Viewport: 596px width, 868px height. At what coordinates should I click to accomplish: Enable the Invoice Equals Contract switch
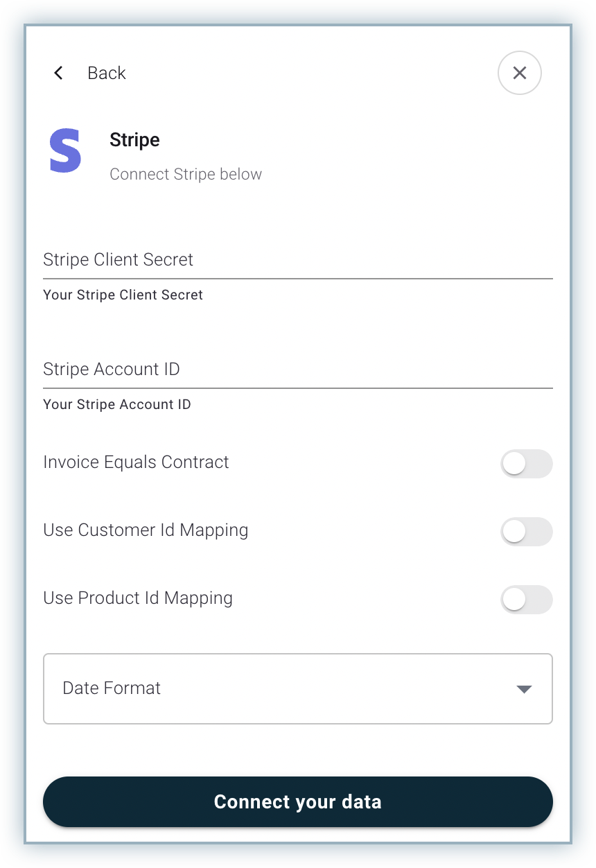point(526,464)
